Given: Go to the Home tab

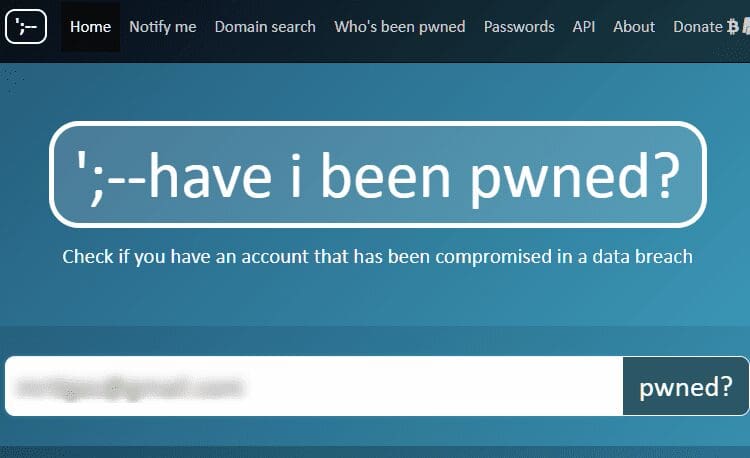Looking at the screenshot, I should click(x=90, y=27).
